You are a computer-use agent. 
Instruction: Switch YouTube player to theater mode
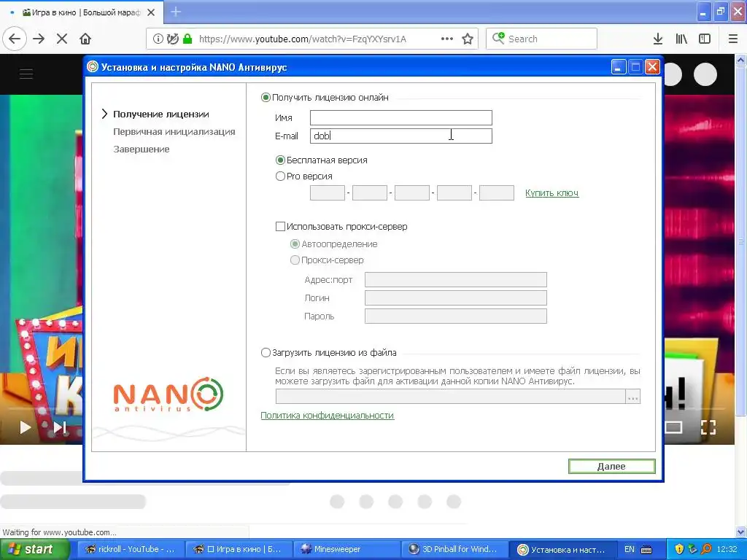coord(673,427)
